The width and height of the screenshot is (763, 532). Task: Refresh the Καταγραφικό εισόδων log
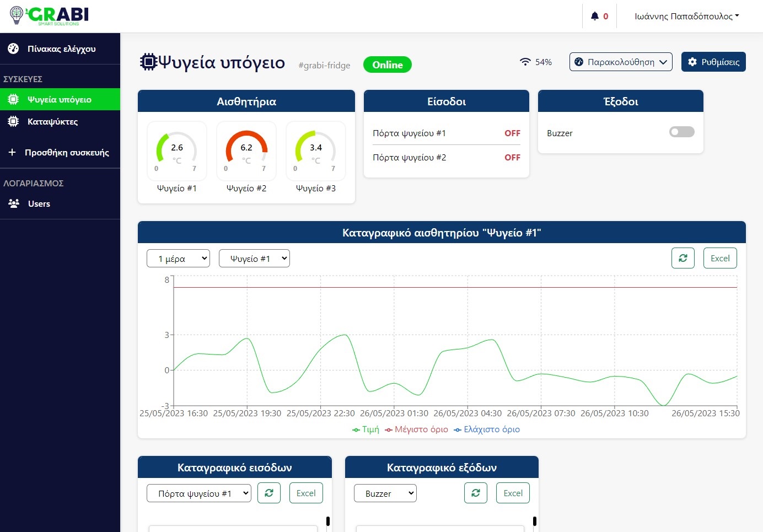269,493
